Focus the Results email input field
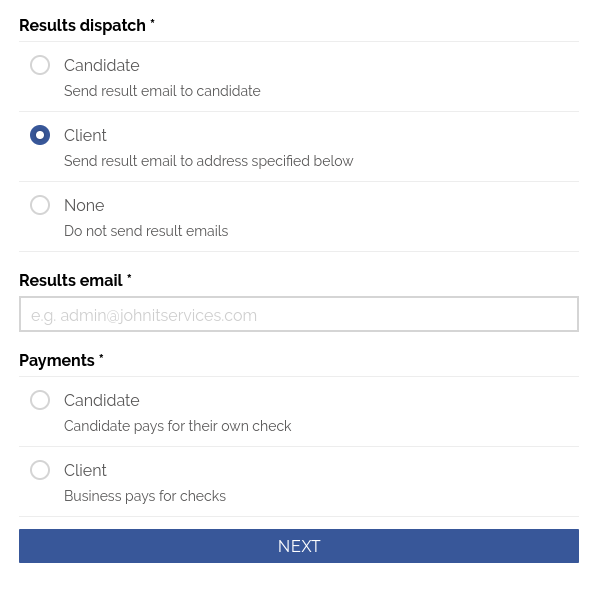 click(299, 314)
